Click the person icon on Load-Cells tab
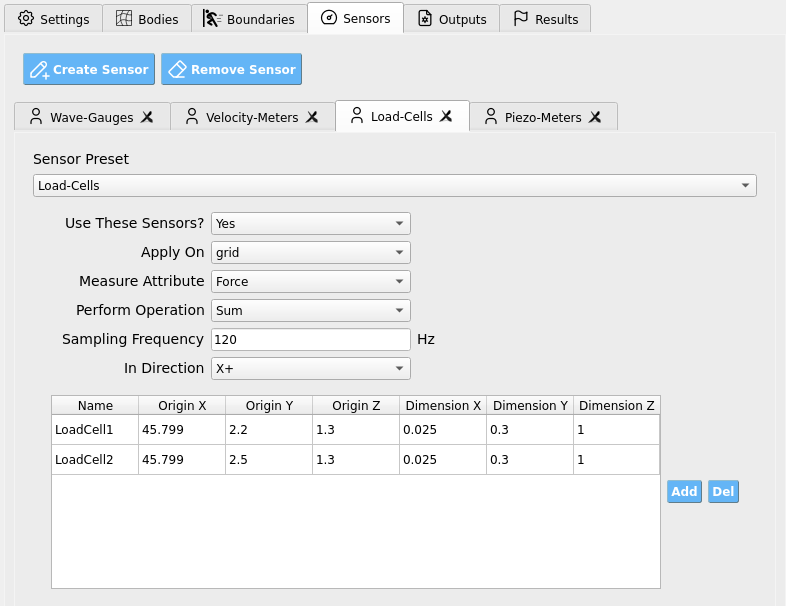Viewport: 786px width, 606px height. point(357,115)
